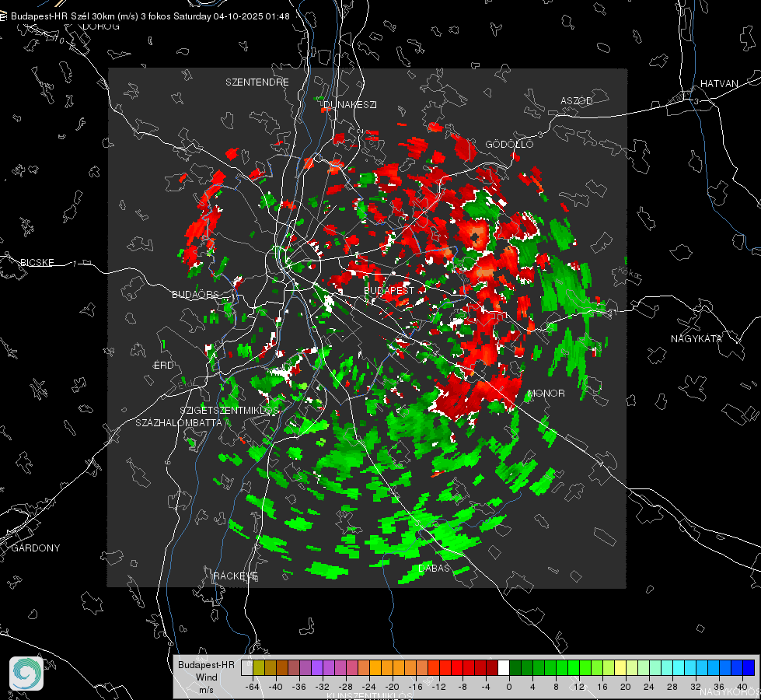Click the BUDAPEST label on the map
The height and width of the screenshot is (700, 761).
tap(389, 290)
